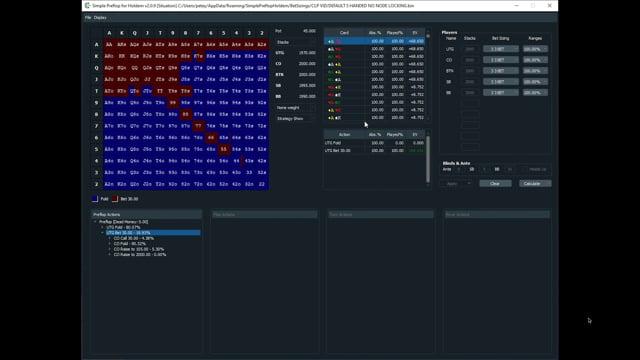Image resolution: width=640 pixels, height=360 pixels.
Task: Click the Preflop Actions panel header
Action: point(147,214)
